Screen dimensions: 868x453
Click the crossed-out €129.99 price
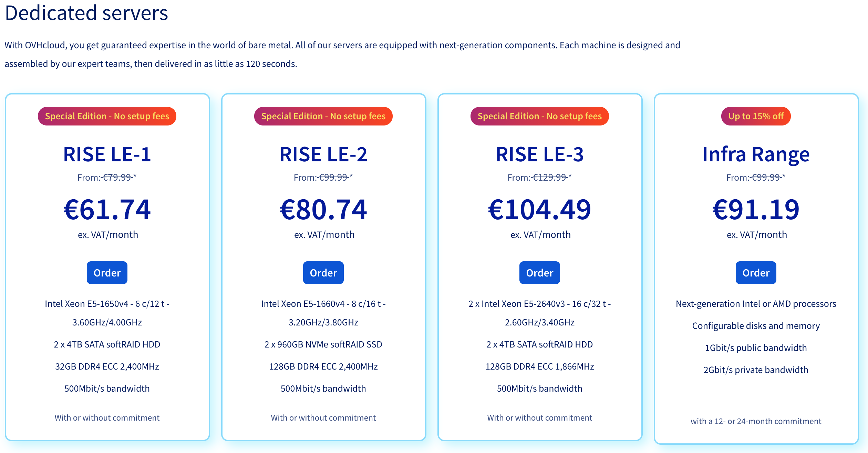550,178
